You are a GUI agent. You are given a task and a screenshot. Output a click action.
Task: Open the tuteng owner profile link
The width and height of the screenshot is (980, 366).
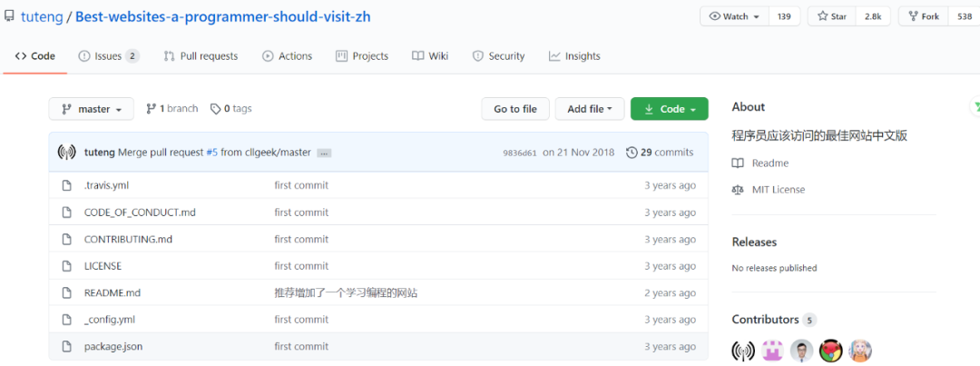coord(42,17)
